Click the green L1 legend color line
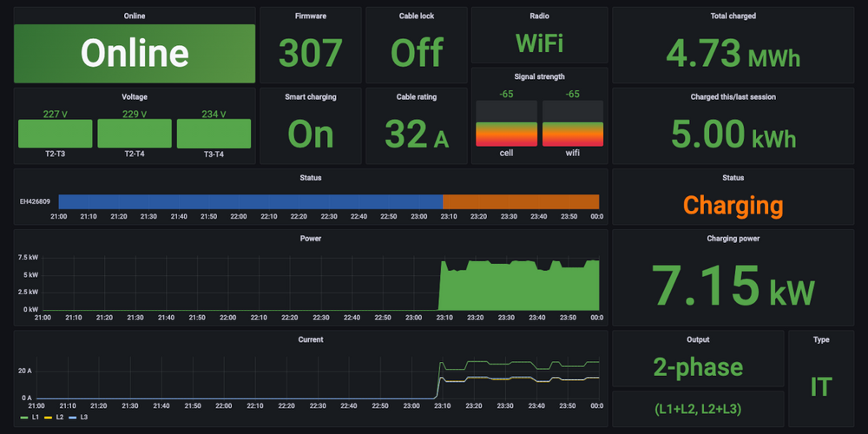Image resolution: width=868 pixels, height=434 pixels. point(23,418)
